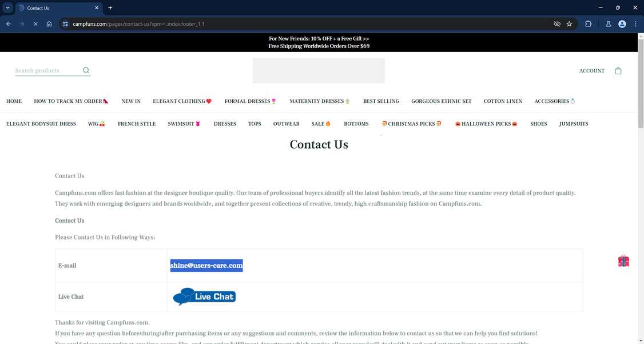Open the shopping bag cart icon

618,71
